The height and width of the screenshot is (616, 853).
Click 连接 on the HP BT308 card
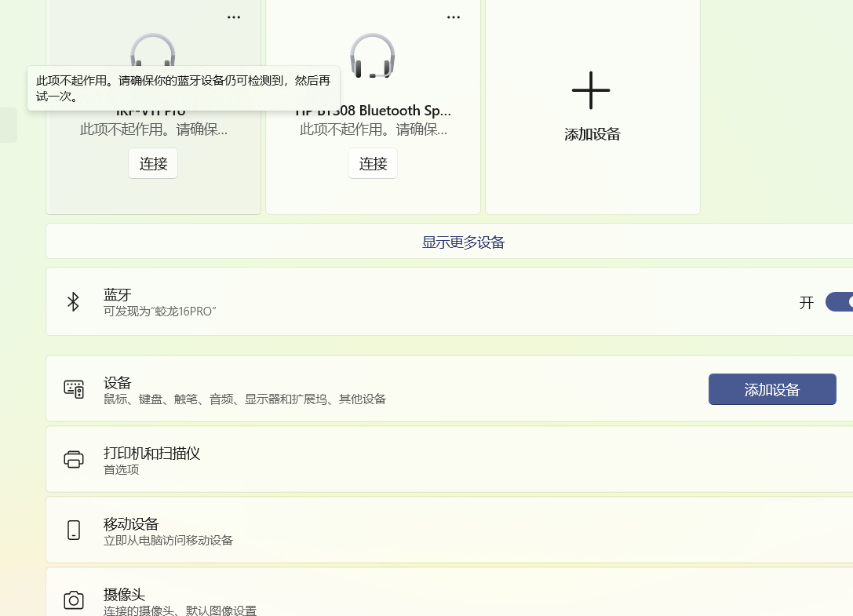[x=373, y=163]
